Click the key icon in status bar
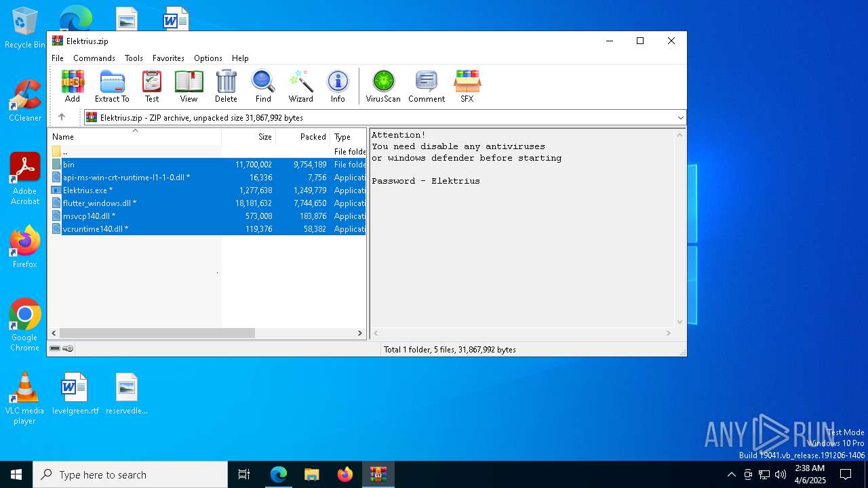The width and height of the screenshot is (868, 488). [68, 348]
